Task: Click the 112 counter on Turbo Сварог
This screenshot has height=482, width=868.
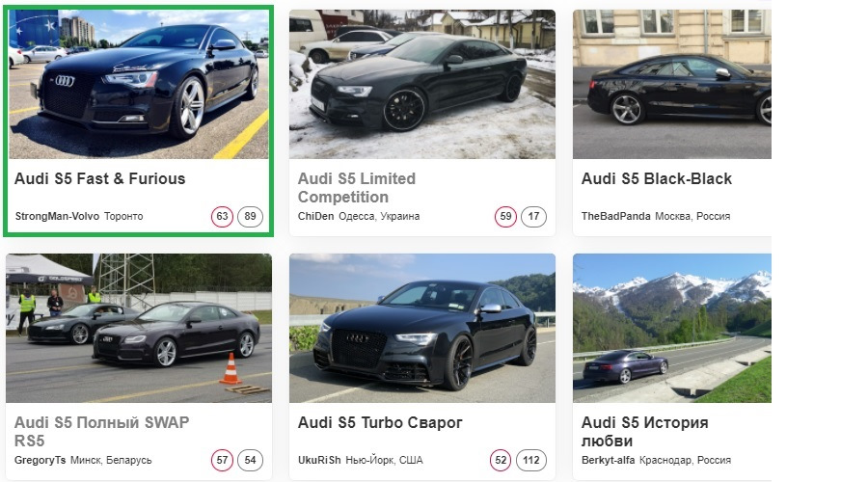Action: 531,461
